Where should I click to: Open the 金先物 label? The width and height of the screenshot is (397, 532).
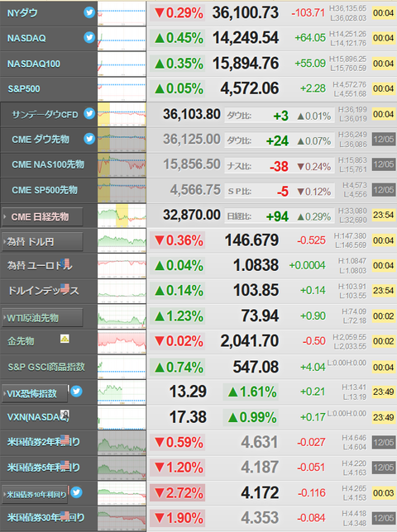click(x=21, y=341)
